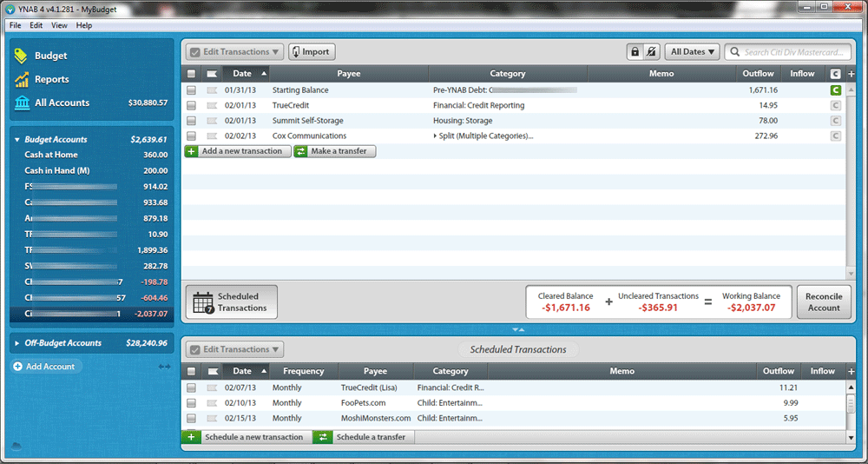Image resolution: width=868 pixels, height=464 pixels.
Task: Open the upper Edit Transactions dropdown
Action: pos(234,51)
